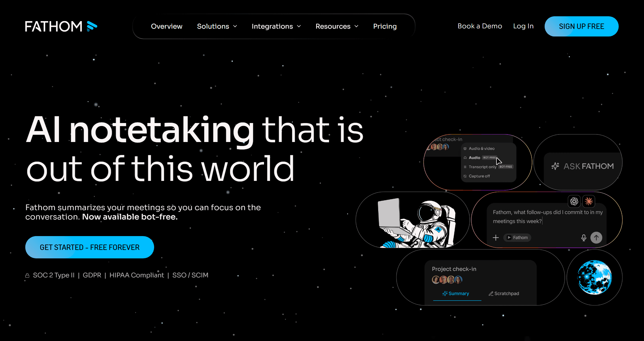Click the orange Claude starburst icon
644x341 pixels.
tap(589, 201)
